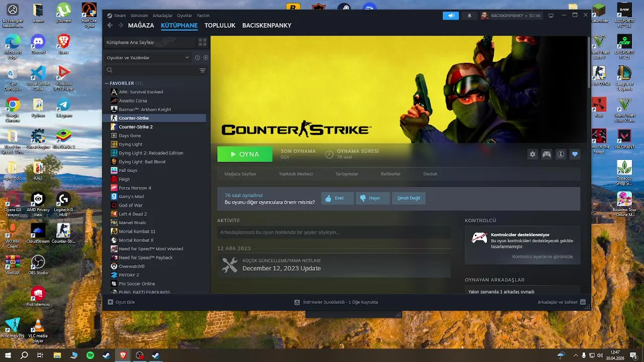
Task: Open Topluluk Merkezi game link
Action: (296, 174)
